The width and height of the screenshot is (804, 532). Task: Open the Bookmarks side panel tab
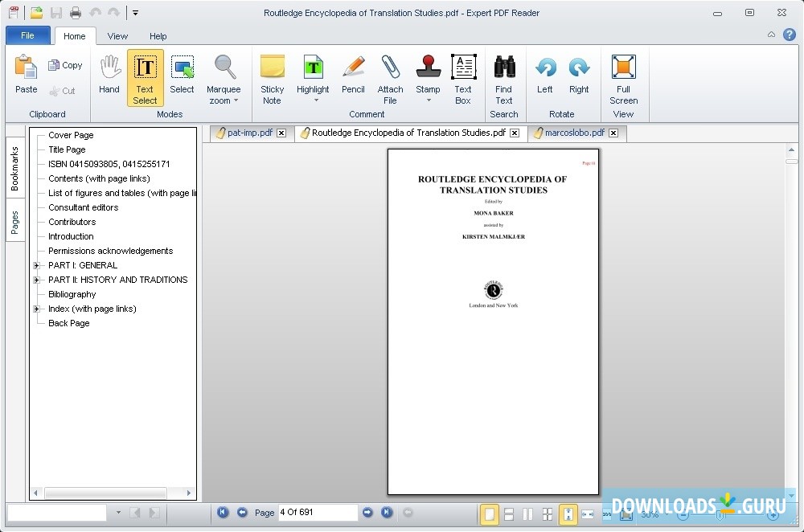14,168
